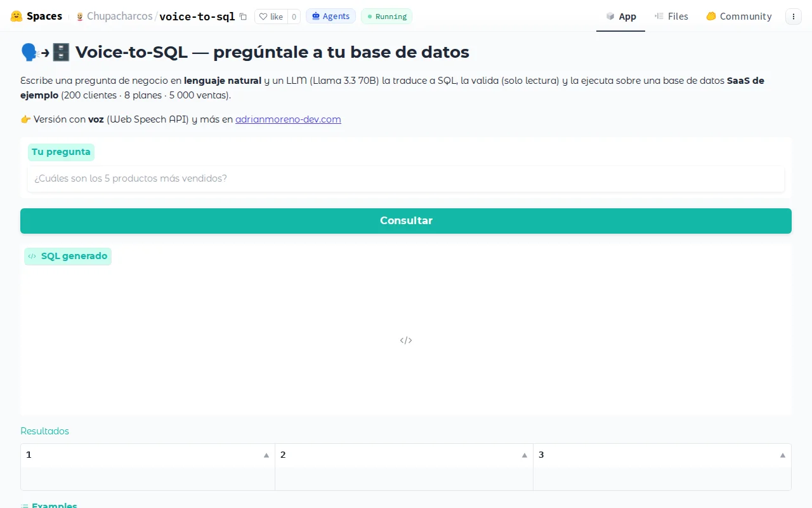Viewport: 812px width, 508px height.
Task: Click the Consultar button
Action: pyautogui.click(x=406, y=220)
